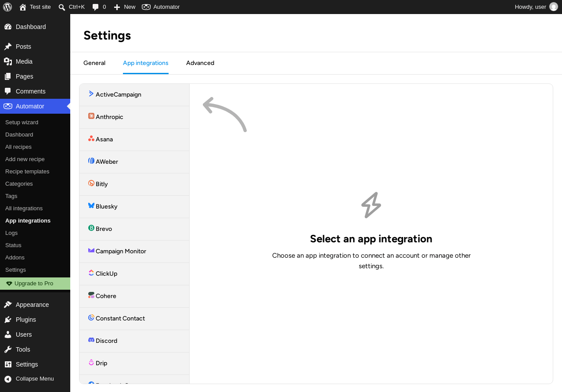Switch to the Advanced tab
Image resolution: width=562 pixels, height=392 pixels.
(200, 63)
